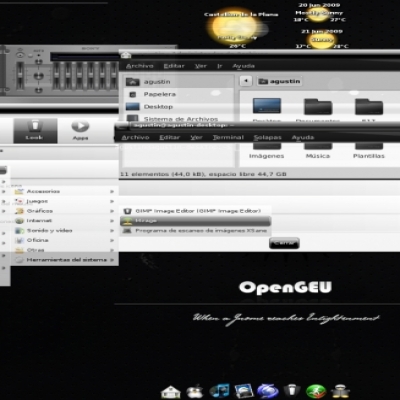Click the Accesorios category icon
Screen dimensions: 400x400
(19, 191)
